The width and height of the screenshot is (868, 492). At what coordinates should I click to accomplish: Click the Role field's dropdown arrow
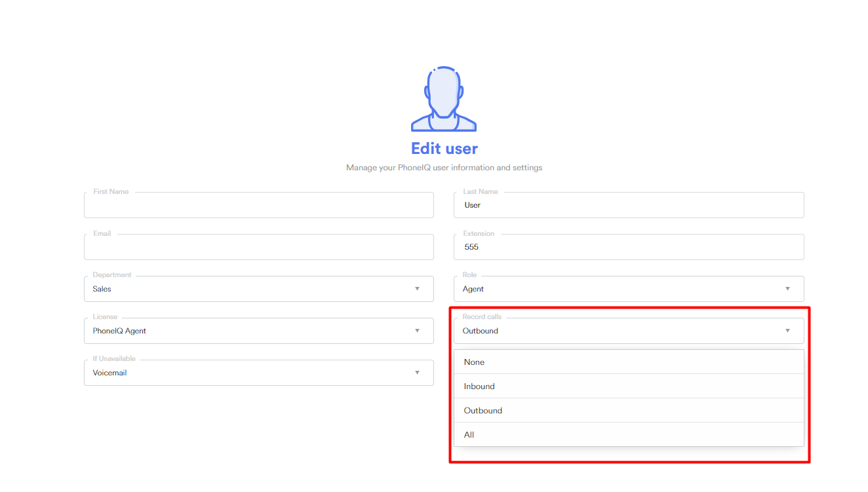pos(787,289)
